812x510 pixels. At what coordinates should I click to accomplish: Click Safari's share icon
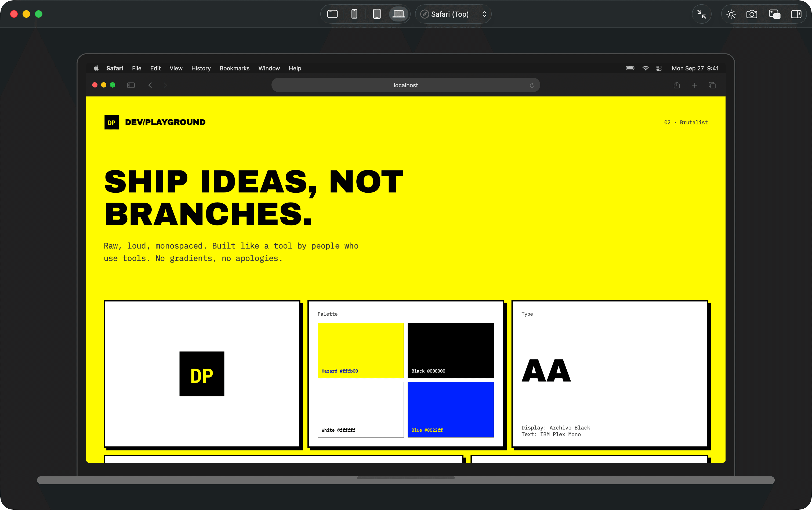676,85
